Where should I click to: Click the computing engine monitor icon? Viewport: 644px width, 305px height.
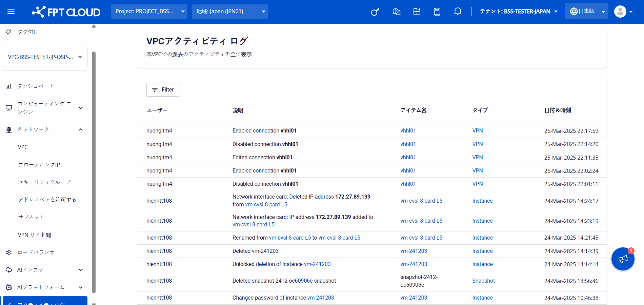click(x=9, y=108)
